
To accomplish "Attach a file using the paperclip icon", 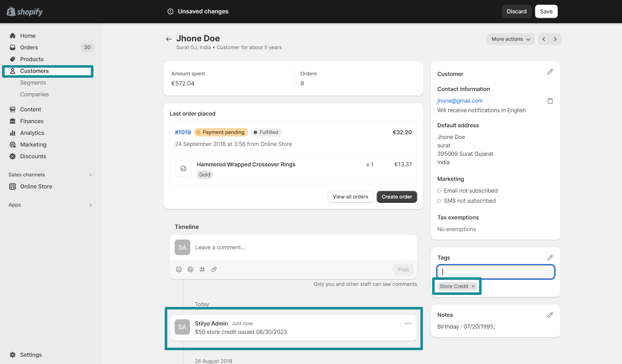I will (214, 269).
